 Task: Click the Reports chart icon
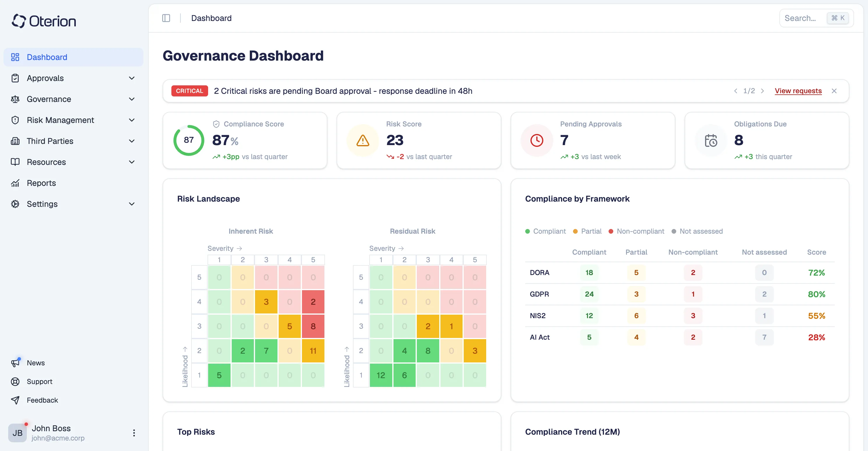[x=15, y=183]
